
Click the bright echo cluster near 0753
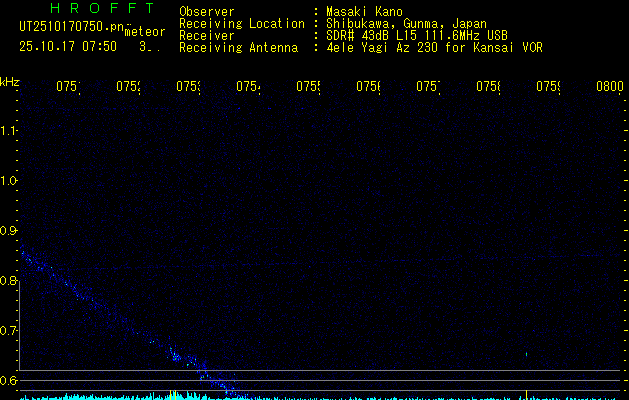pyautogui.click(x=175, y=356)
